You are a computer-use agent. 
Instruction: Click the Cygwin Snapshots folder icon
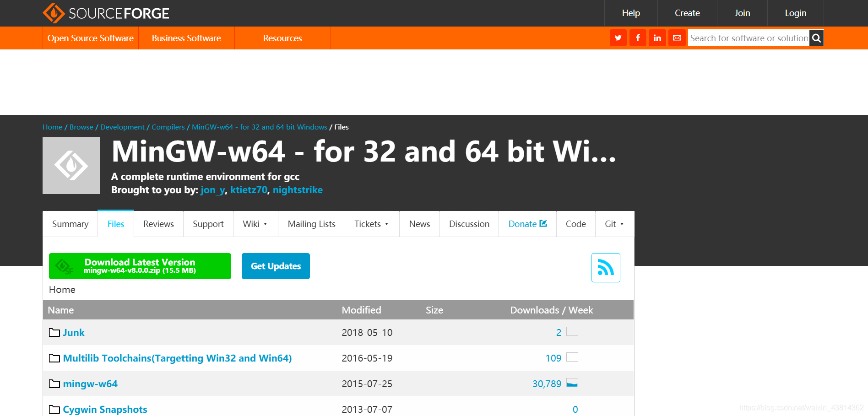tap(54, 410)
